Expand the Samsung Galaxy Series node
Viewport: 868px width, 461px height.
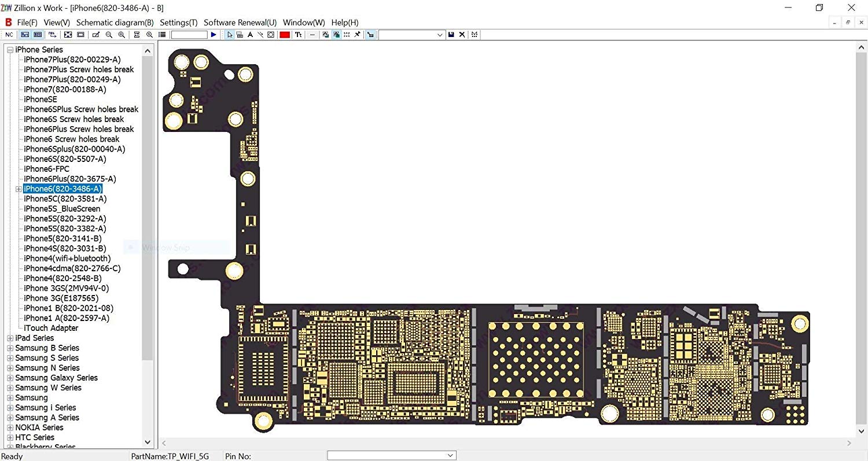pyautogui.click(x=10, y=378)
